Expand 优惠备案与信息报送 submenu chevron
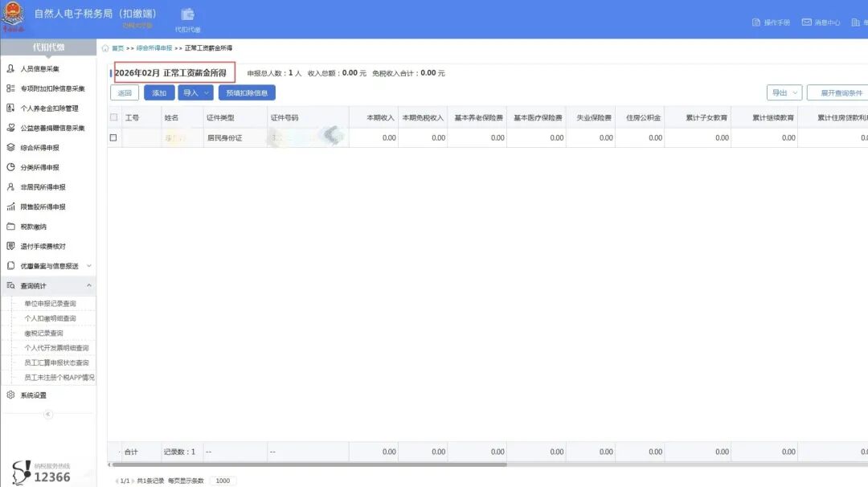 point(89,266)
